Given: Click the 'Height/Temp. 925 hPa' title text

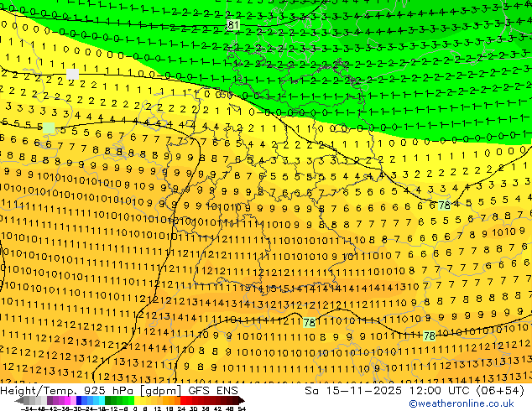Looking at the screenshot, I should coord(68,390).
